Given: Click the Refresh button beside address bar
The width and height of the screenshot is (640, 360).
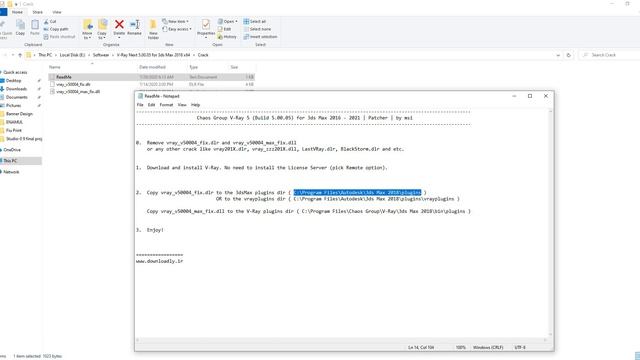Looking at the screenshot, I should click(x=569, y=55).
